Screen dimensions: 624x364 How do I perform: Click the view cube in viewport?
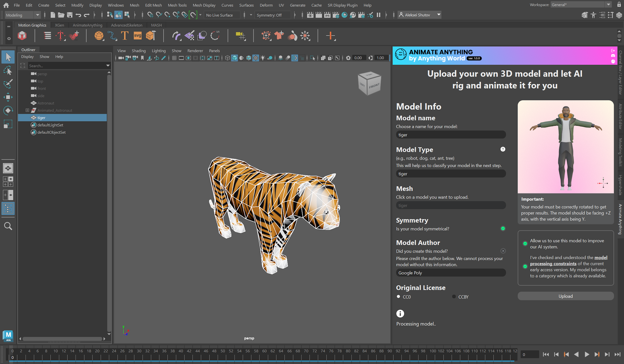369,83
